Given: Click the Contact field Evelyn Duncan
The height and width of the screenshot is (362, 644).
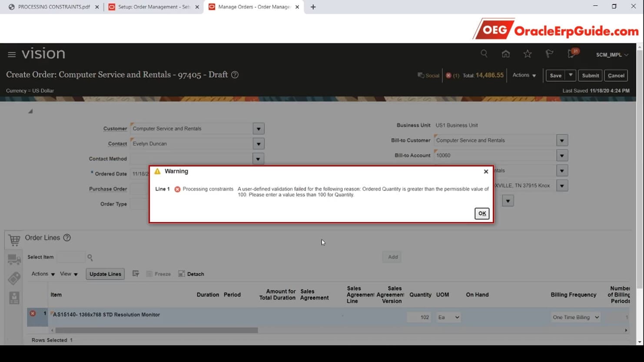Looking at the screenshot, I should tap(191, 144).
